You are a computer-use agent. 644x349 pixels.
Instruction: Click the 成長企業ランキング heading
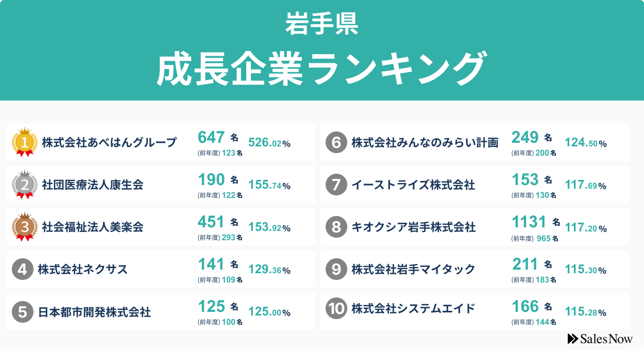321,69
